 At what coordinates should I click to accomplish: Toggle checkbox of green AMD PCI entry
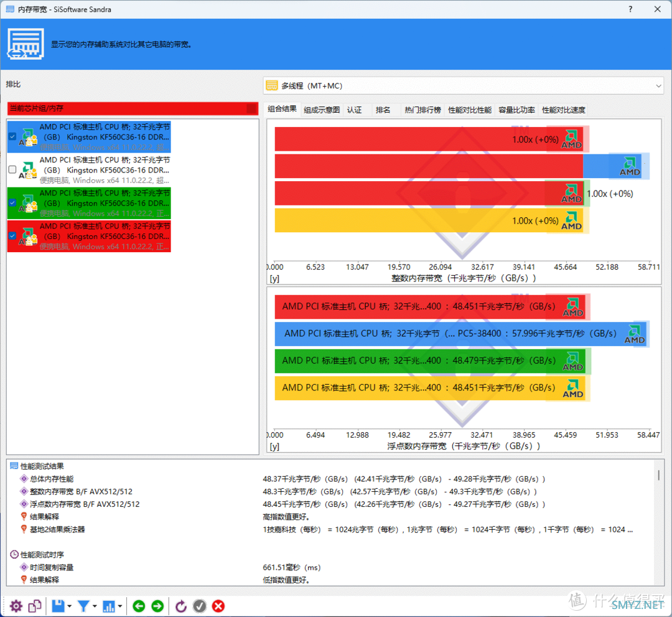(x=12, y=202)
